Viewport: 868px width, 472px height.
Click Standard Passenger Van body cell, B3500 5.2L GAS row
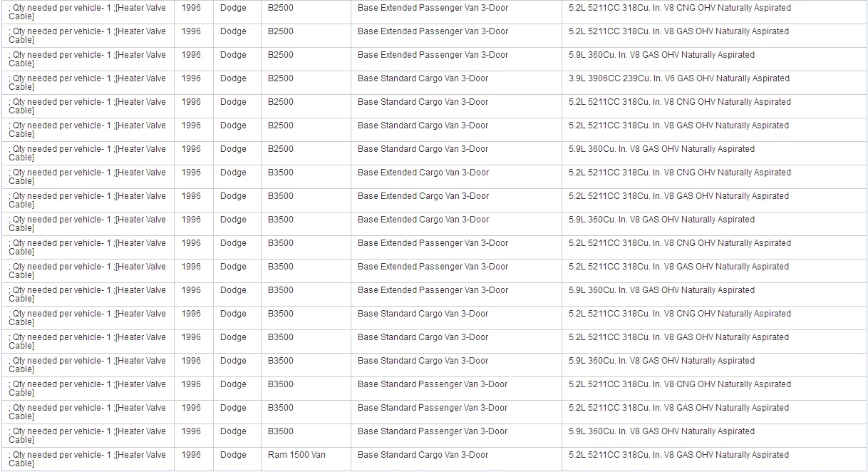click(456, 412)
